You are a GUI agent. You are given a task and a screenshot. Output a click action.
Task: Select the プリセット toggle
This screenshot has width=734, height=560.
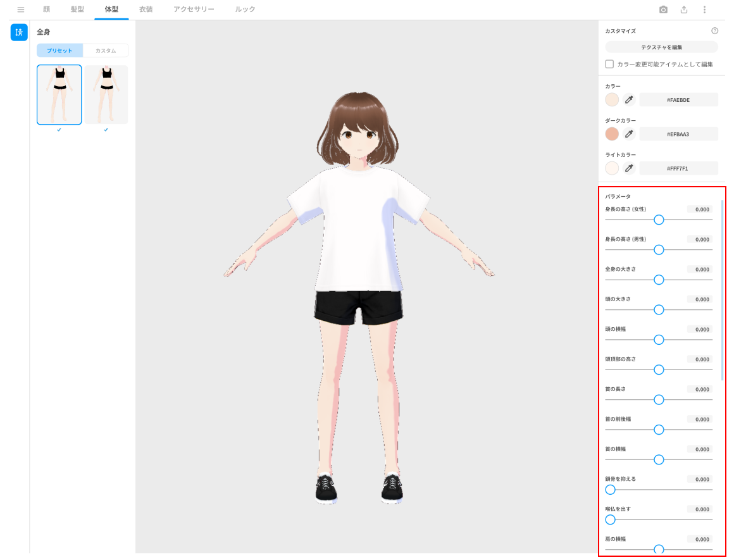tap(59, 51)
